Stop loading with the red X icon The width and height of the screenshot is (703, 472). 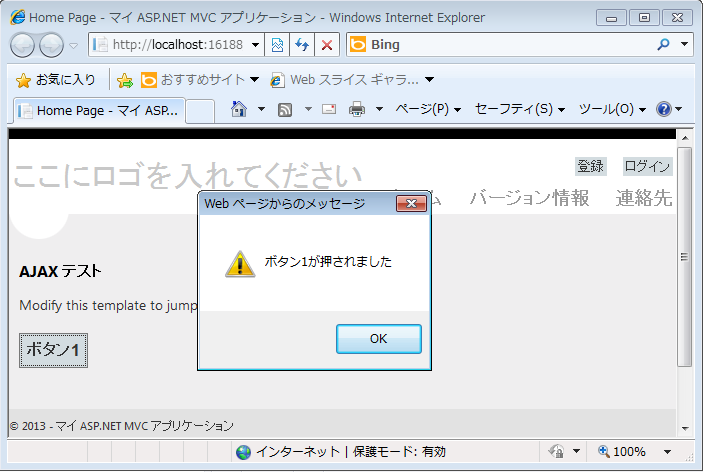pos(327,44)
